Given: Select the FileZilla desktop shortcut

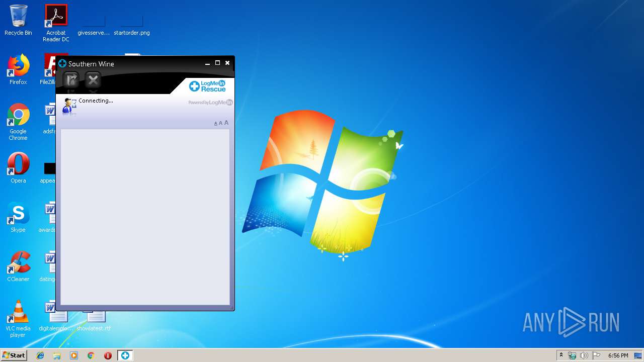Looking at the screenshot, I should (48, 69).
